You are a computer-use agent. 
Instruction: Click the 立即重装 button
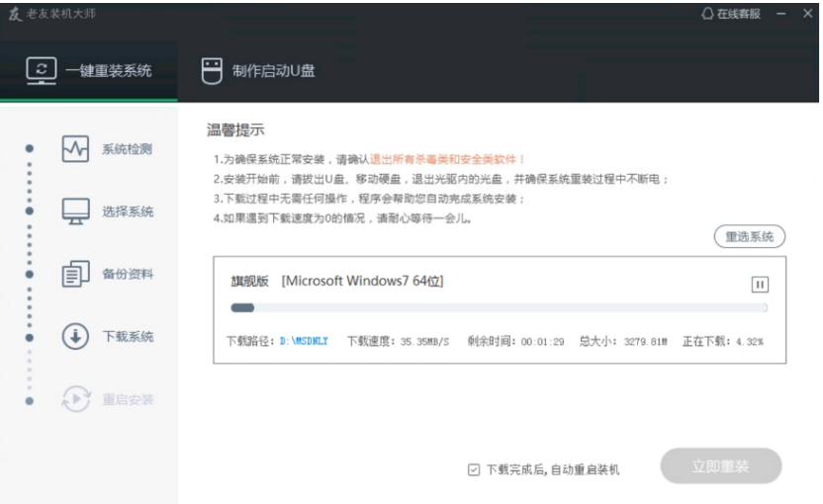[721, 465]
